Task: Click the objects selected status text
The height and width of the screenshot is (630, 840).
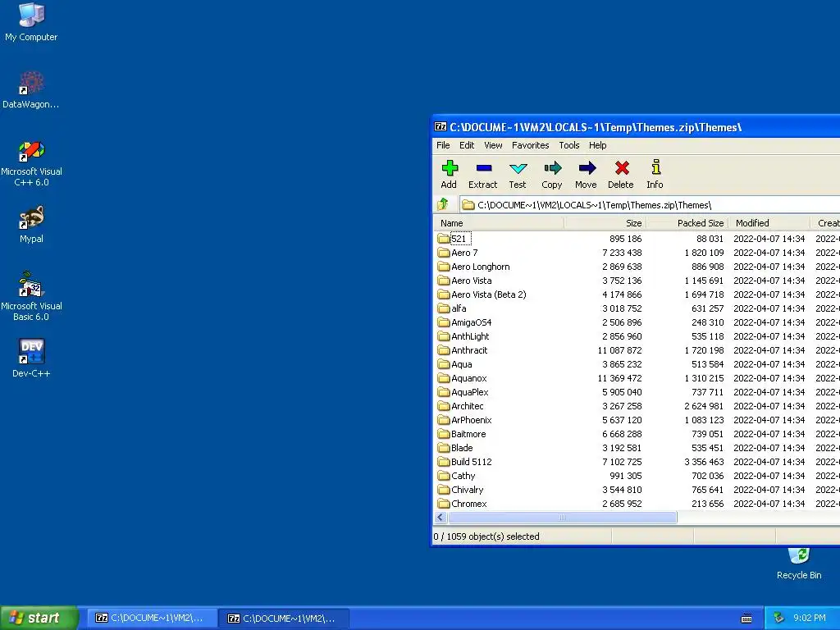Action: pos(486,536)
